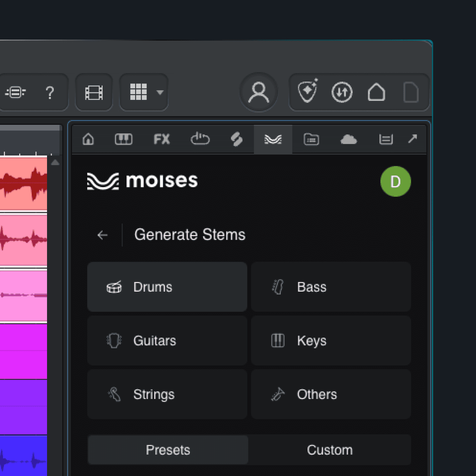Switch to the Presets tab

click(168, 450)
